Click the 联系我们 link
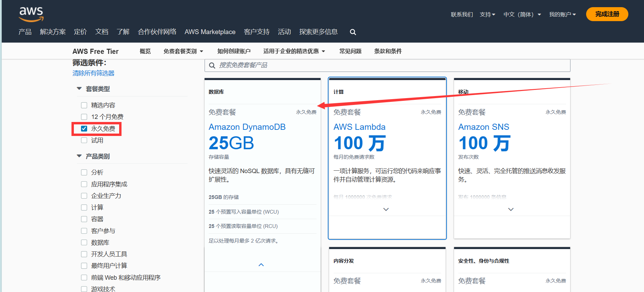This screenshot has height=292, width=644. pyautogui.click(x=462, y=14)
